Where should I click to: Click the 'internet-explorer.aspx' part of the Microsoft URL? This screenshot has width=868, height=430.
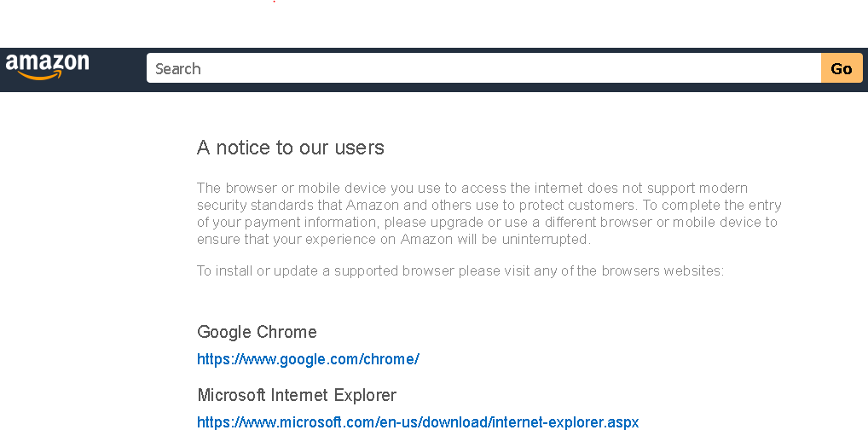564,422
